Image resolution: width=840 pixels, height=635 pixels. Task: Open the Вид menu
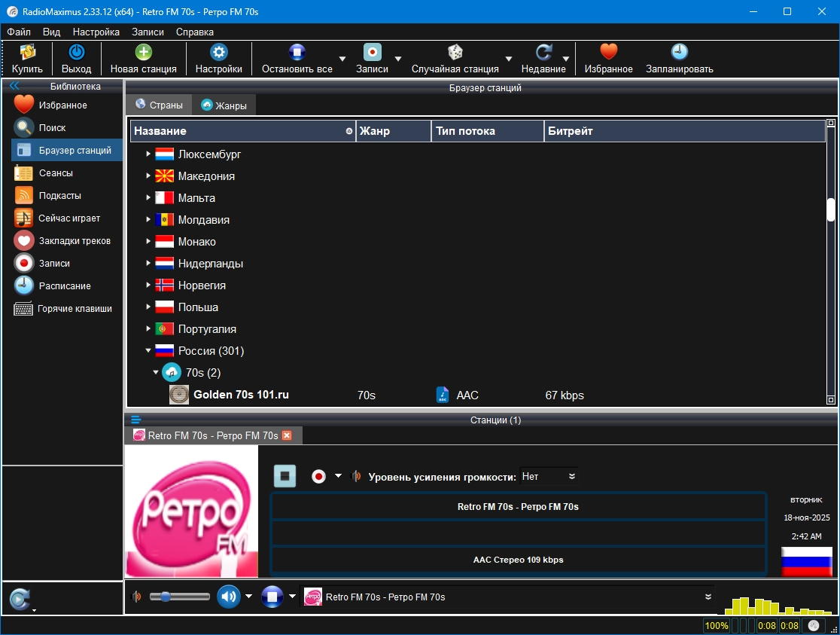tap(51, 32)
